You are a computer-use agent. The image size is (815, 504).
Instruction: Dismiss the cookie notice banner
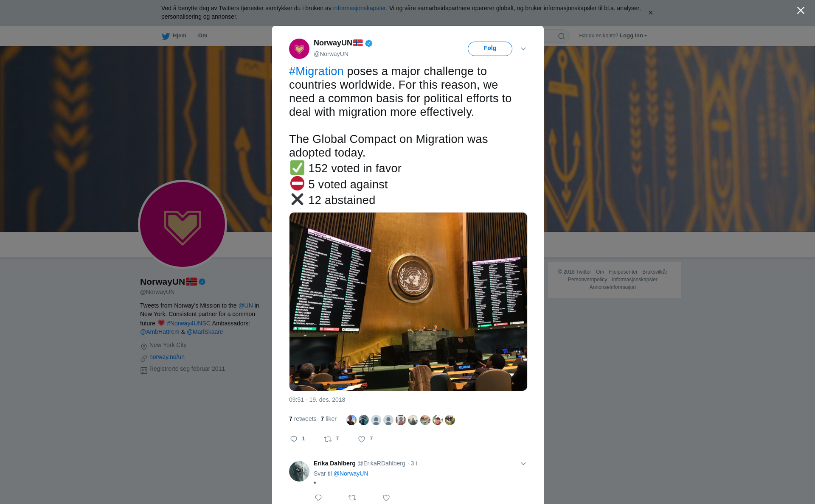[650, 13]
